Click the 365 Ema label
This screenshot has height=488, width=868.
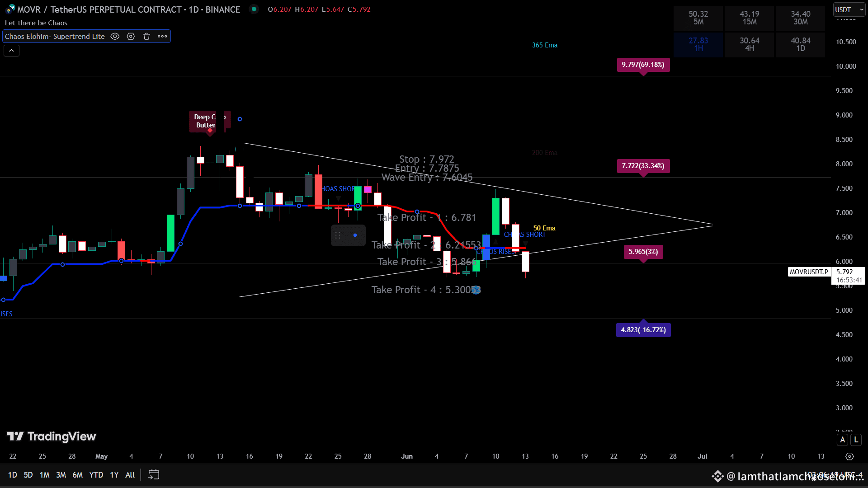545,45
